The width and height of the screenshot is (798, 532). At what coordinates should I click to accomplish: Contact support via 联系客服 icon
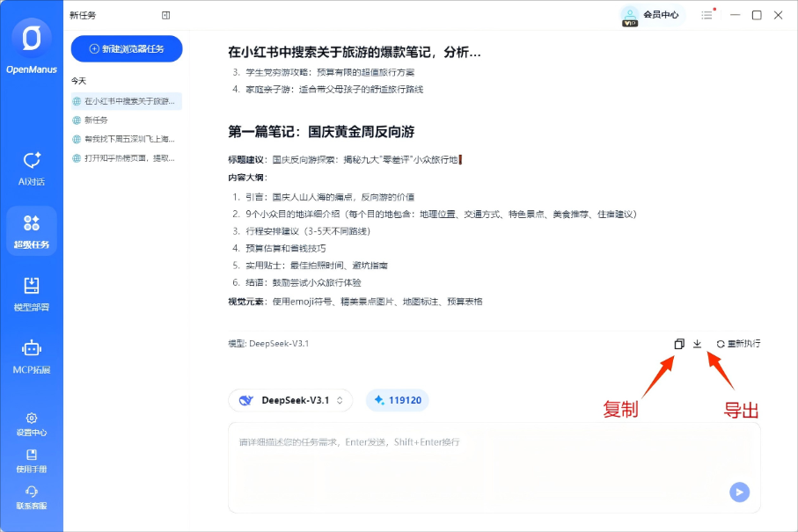click(30, 496)
